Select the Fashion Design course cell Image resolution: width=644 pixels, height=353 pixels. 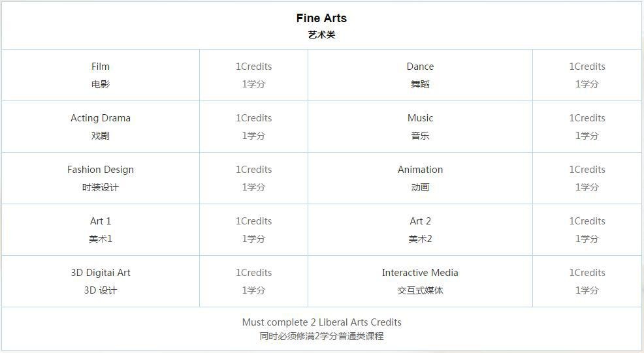[x=101, y=178]
